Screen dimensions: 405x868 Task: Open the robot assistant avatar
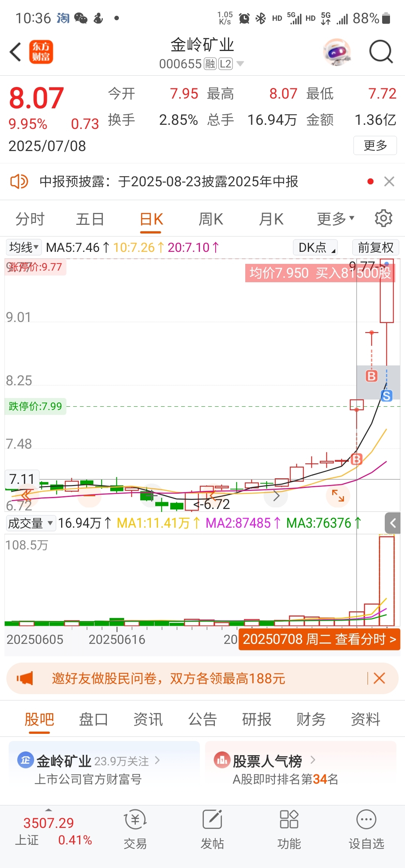coord(337,52)
